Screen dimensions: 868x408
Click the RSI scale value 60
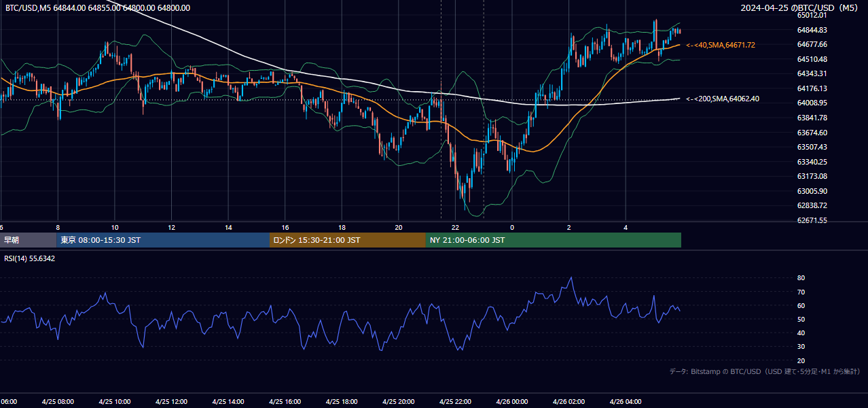click(801, 305)
